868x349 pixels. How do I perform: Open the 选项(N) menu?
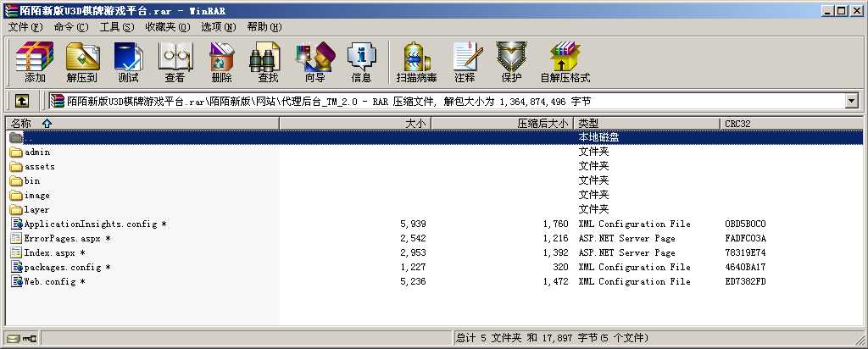pyautogui.click(x=219, y=27)
